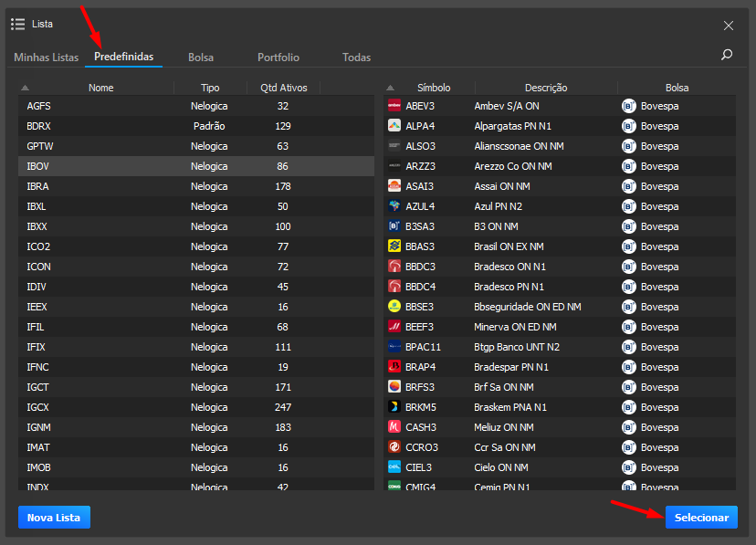Select the ICO2 list name
The image size is (756, 545).
(x=38, y=246)
